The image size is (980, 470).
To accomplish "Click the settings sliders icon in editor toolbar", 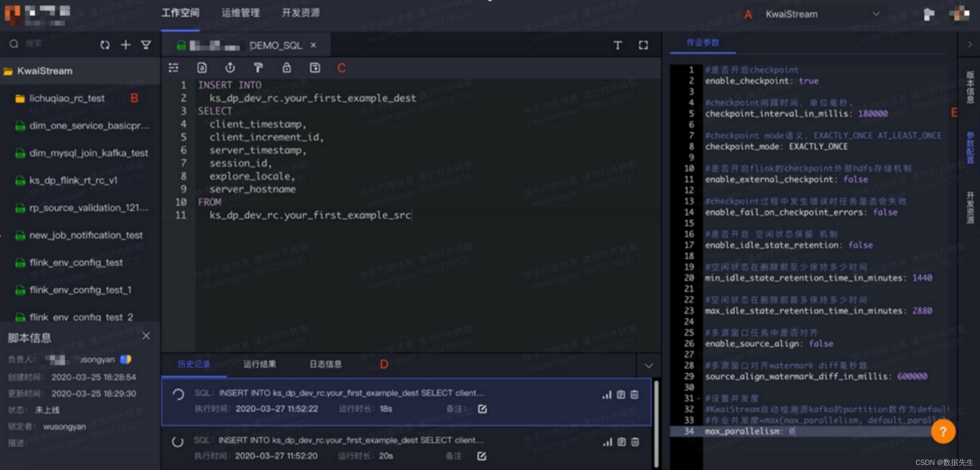I will (x=173, y=68).
